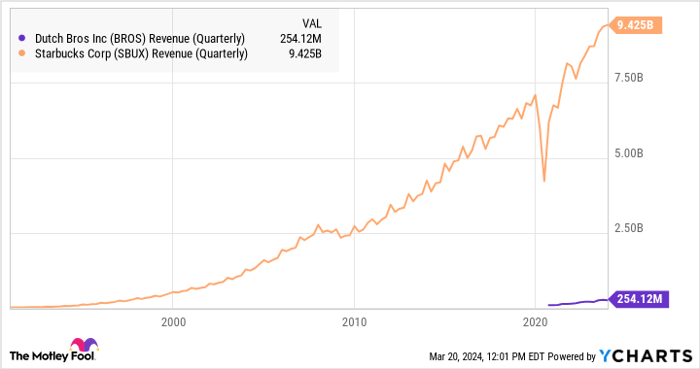Click the orange Starbucks legend dot
The image size is (700, 369).
tap(22, 54)
